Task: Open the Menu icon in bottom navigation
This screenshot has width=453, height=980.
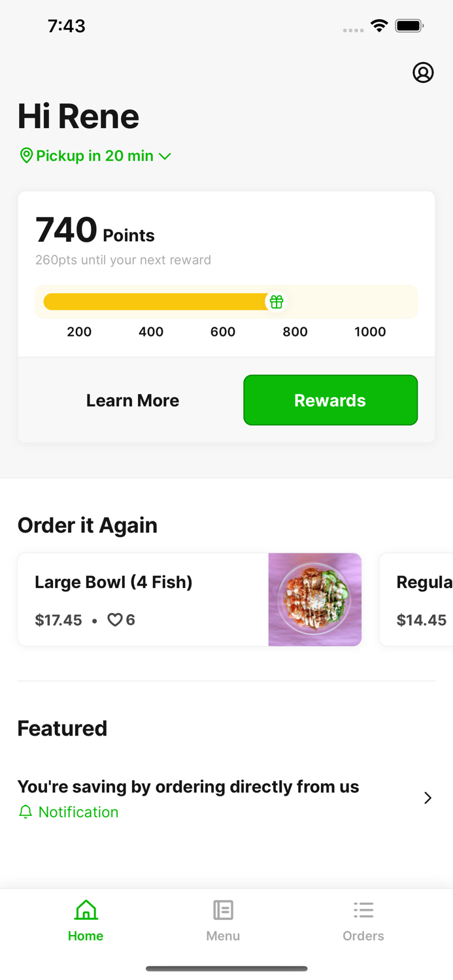Action: [223, 909]
